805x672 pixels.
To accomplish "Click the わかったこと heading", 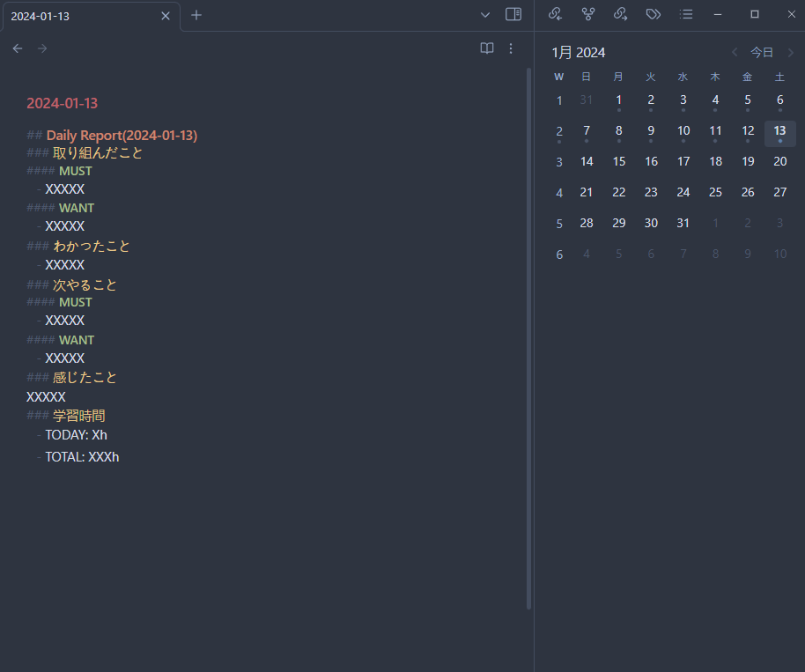I will tap(92, 247).
